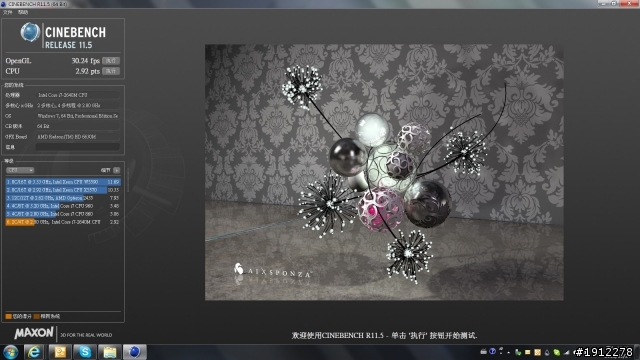Click the tan square tray icon

tap(537, 352)
